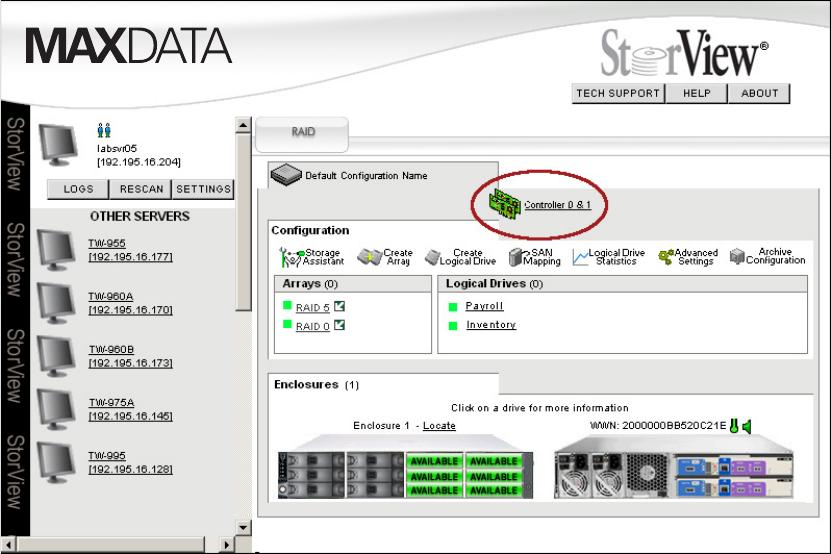Click the Archive Configuration icon
Screen dimensions: 831x554
pyautogui.click(x=737, y=256)
